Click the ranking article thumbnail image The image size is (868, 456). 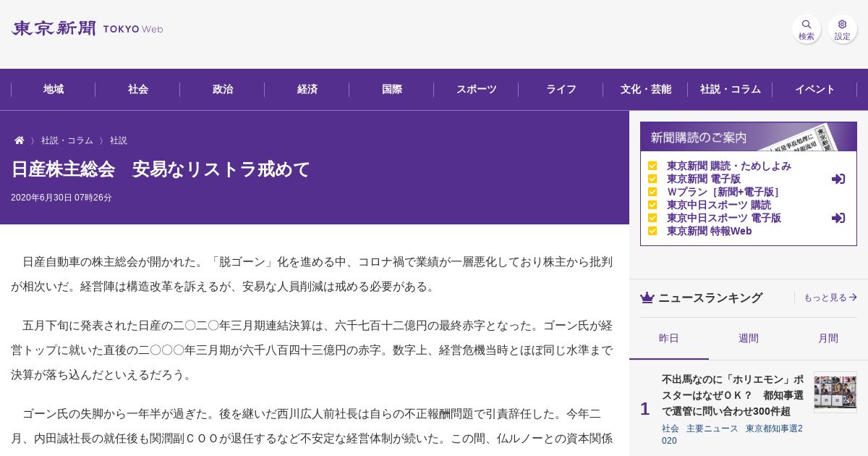[835, 392]
